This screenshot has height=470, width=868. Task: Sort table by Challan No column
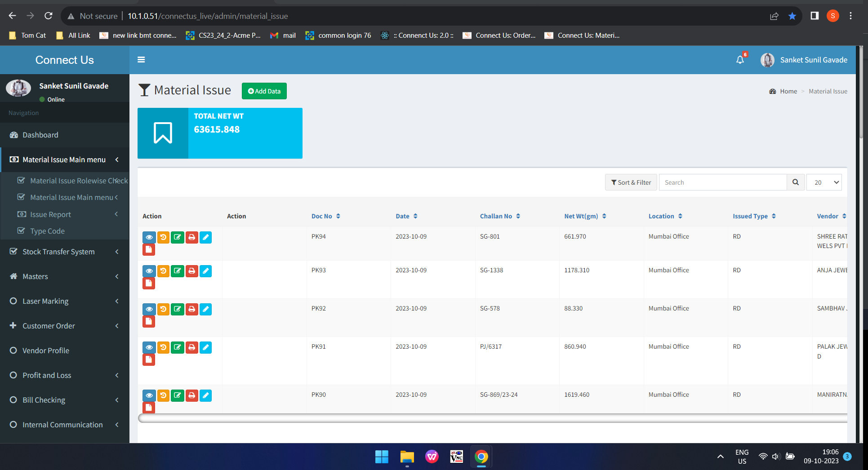[500, 216]
